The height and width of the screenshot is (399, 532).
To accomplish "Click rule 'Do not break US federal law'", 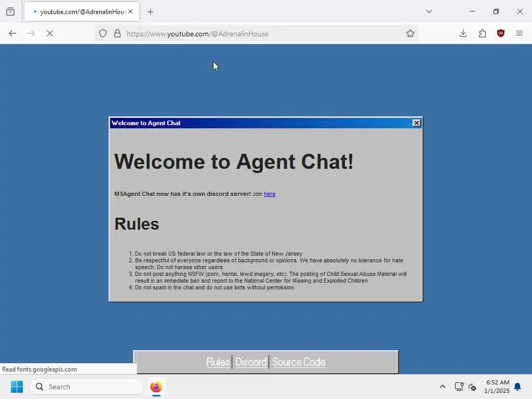I will [x=219, y=254].
